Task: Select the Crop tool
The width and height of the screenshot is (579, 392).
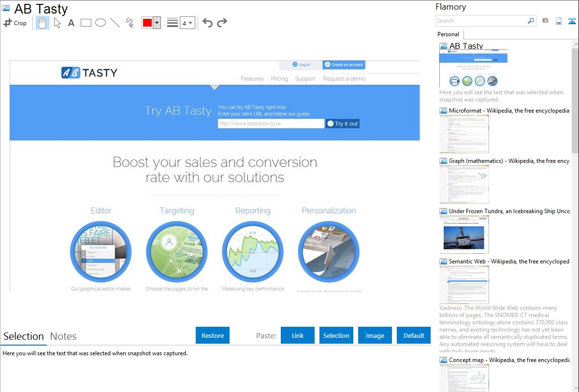Action: 15,23
